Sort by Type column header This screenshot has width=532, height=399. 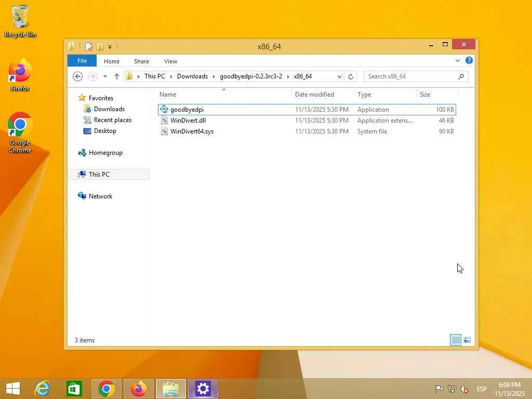click(385, 95)
